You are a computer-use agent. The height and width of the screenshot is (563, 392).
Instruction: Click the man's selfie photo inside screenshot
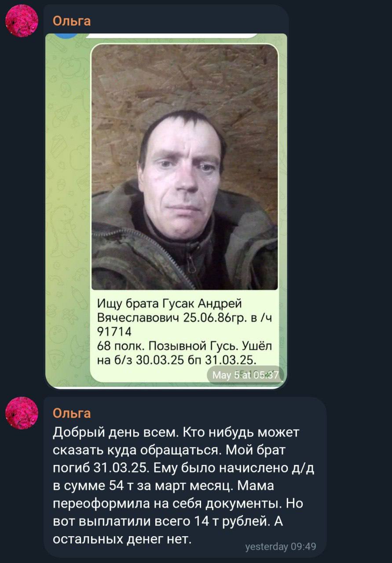pos(185,167)
